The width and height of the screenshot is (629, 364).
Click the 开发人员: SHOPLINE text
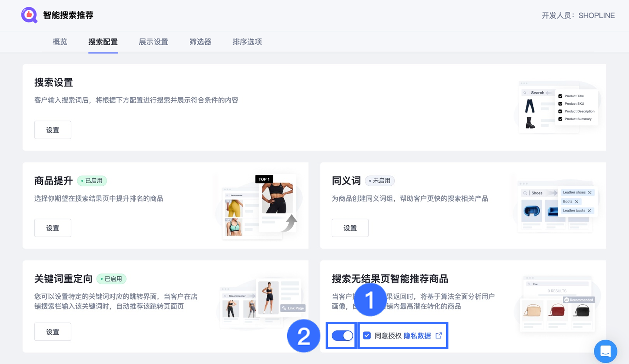pyautogui.click(x=578, y=16)
